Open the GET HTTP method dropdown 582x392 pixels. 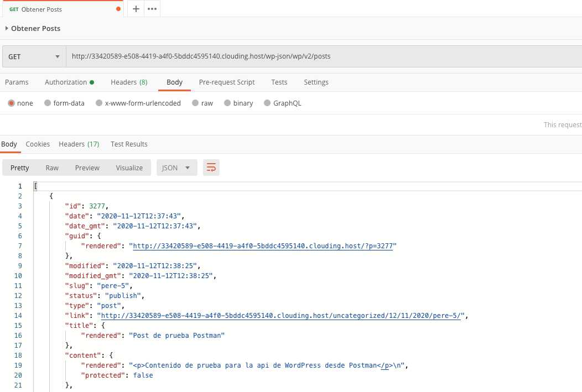click(34, 56)
